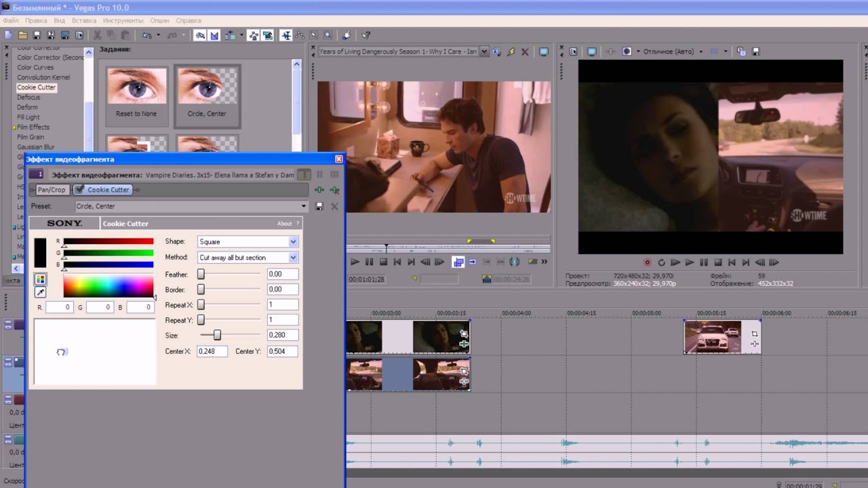868x488 pixels.
Task: Open Auto Ripple mode dropdown arrow
Action: click(241, 35)
